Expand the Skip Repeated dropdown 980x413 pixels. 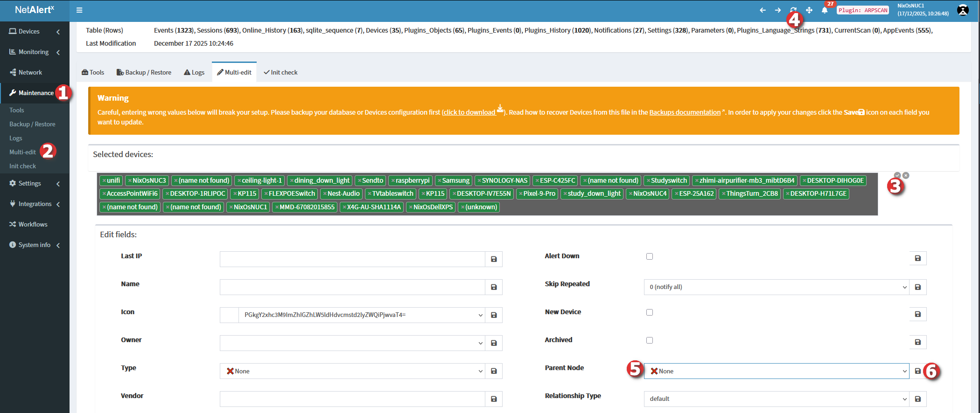[x=776, y=287]
